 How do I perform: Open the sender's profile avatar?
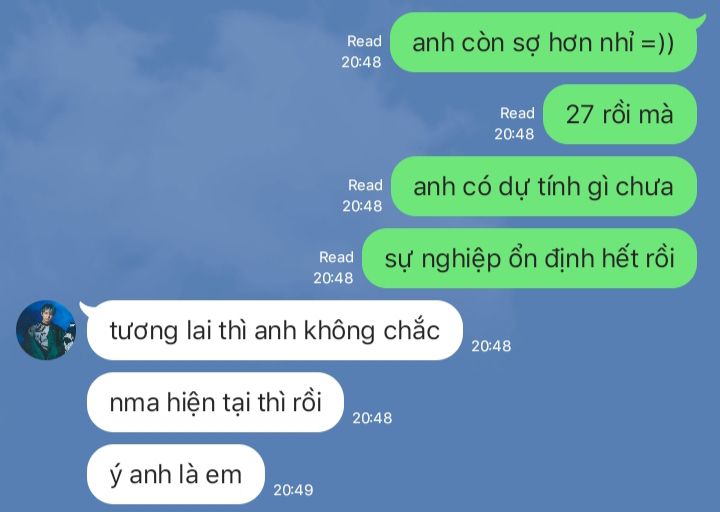click(46, 330)
